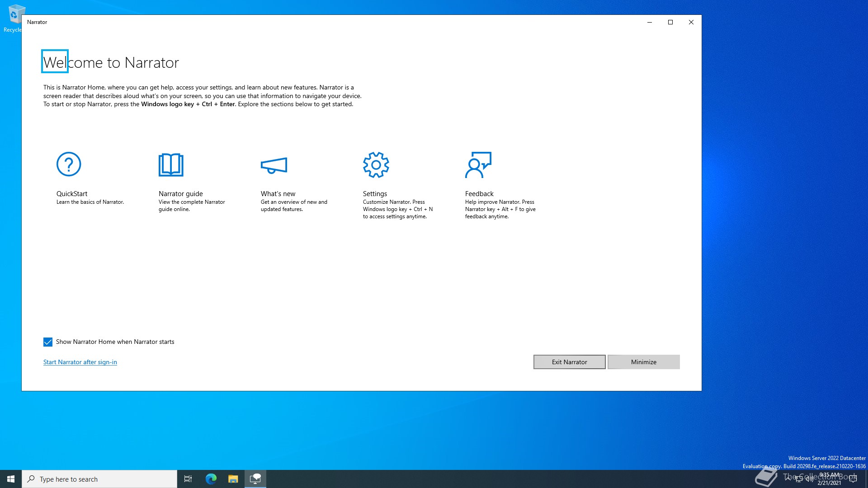Viewport: 868px width, 488px height.
Task: Click the Welcome to Narrator heading
Action: tap(111, 62)
